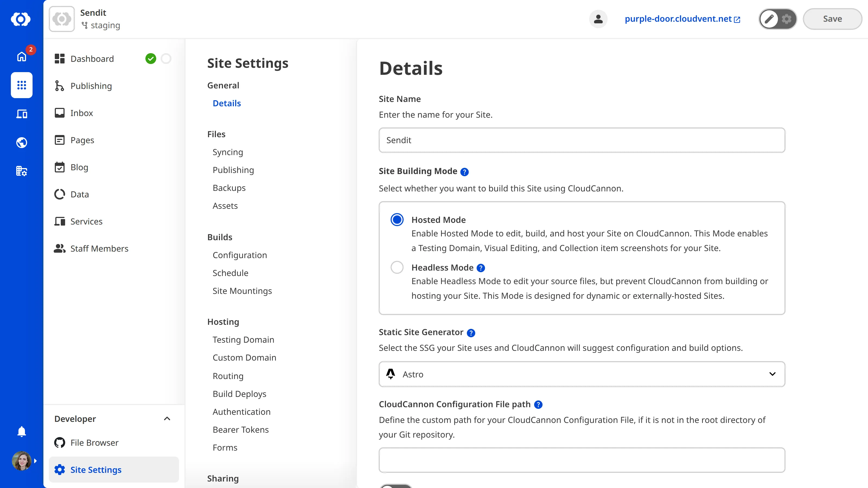Click the Site Building Mode help icon
Image resolution: width=868 pixels, height=488 pixels.
(464, 172)
